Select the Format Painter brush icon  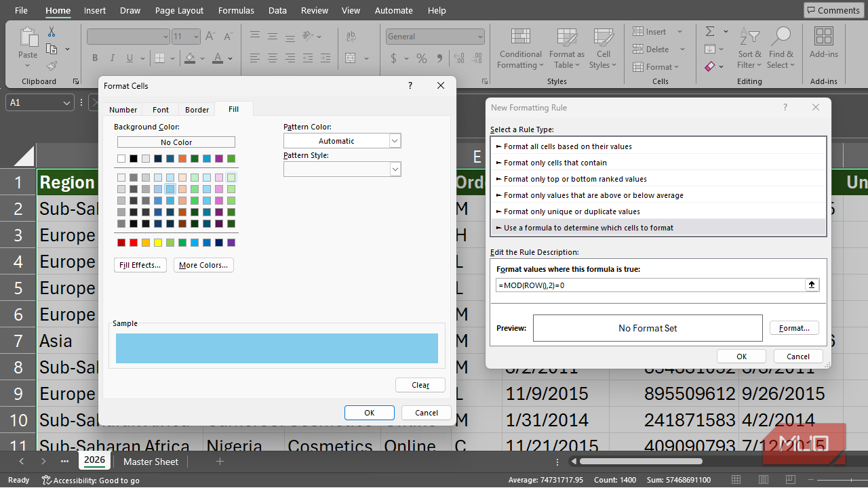(52, 66)
